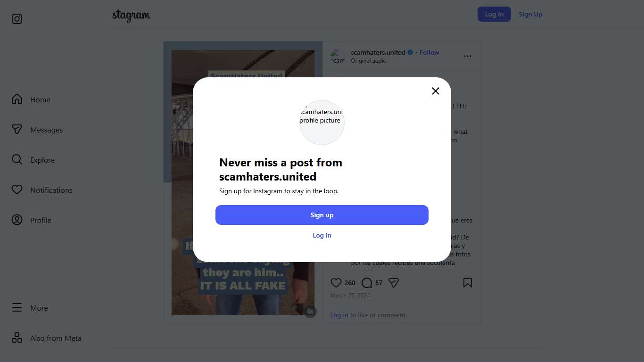Viewport: 644px width, 362px height.
Task: Open the post's three-dot options menu
Action: tap(468, 56)
